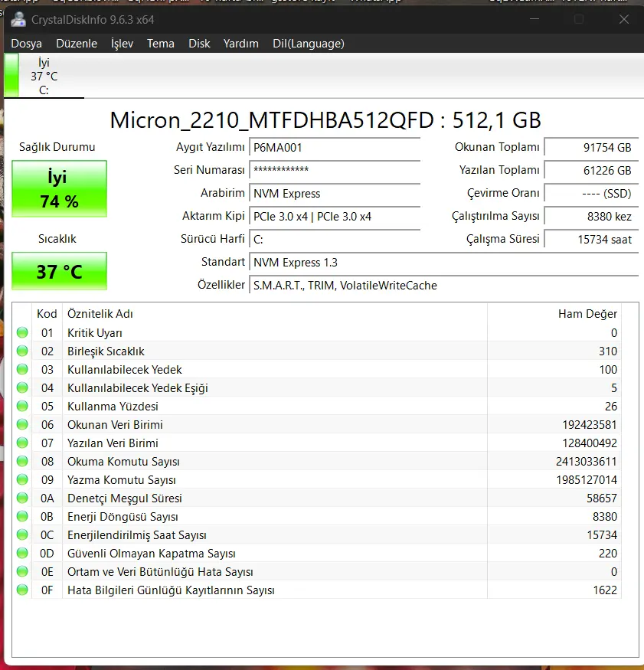This screenshot has height=670, width=644.
Task: Click the green status dot for Okuma Komutu Sayısı
Action: click(22, 461)
